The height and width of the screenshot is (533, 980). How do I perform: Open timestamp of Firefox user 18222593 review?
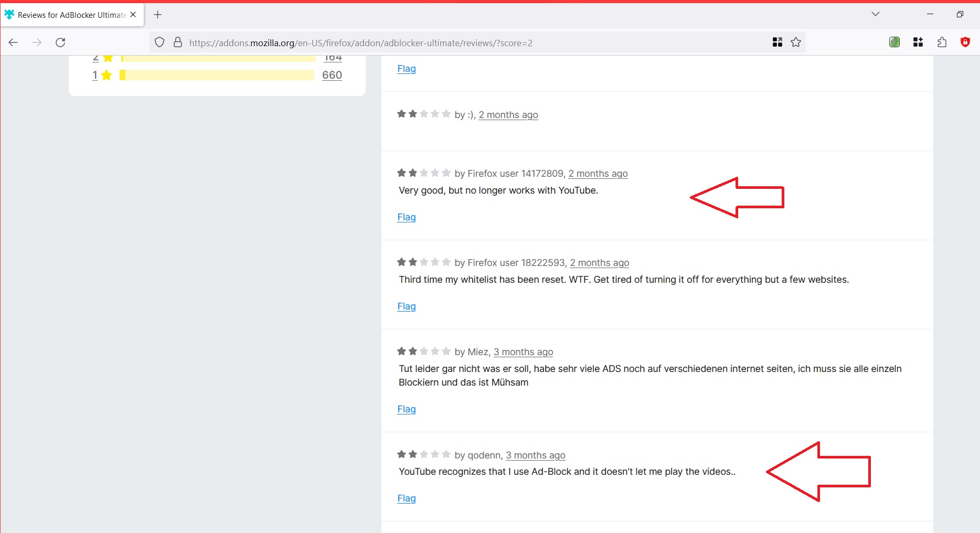600,263
